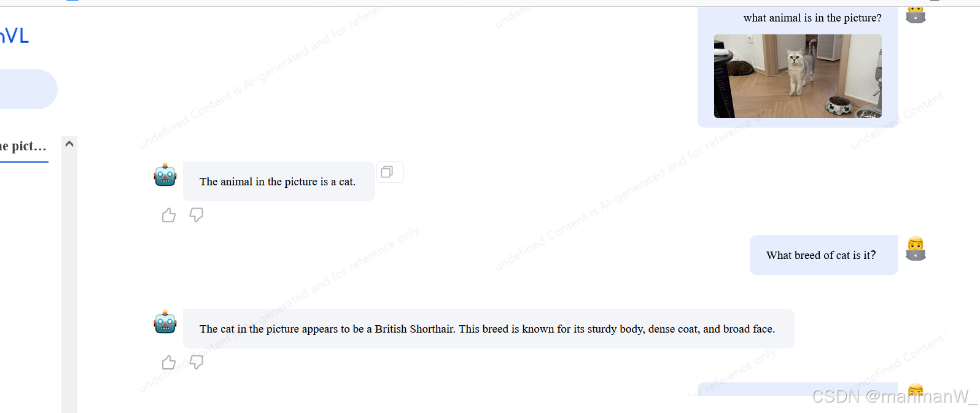Select the 'e pict…' conversation tab
980x413 pixels.
click(x=23, y=147)
